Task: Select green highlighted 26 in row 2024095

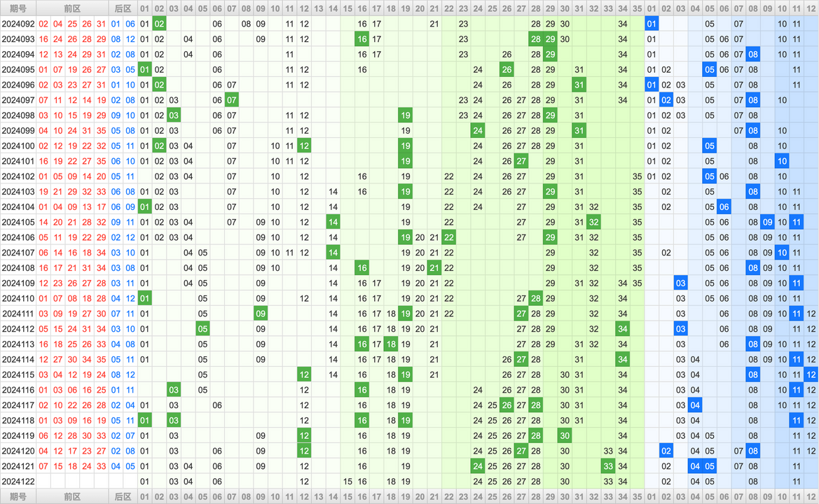Action: coord(507,69)
